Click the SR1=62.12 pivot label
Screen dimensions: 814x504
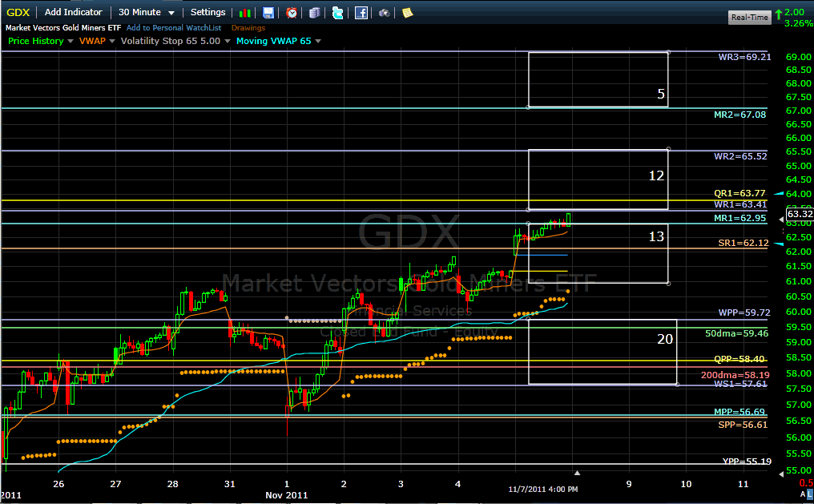click(x=743, y=243)
